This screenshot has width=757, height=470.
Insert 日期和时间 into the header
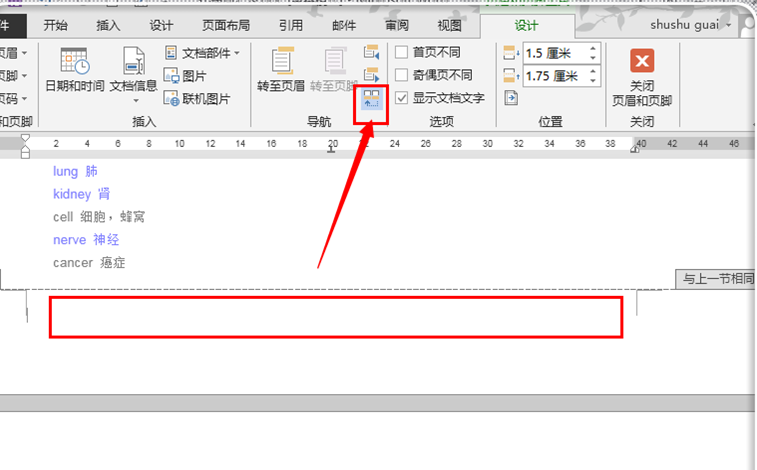74,70
